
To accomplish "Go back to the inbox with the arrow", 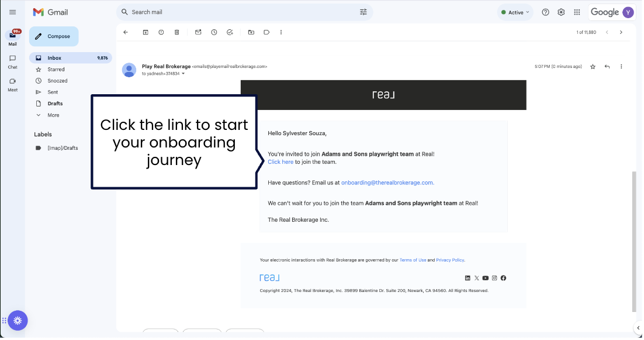I will pos(126,32).
